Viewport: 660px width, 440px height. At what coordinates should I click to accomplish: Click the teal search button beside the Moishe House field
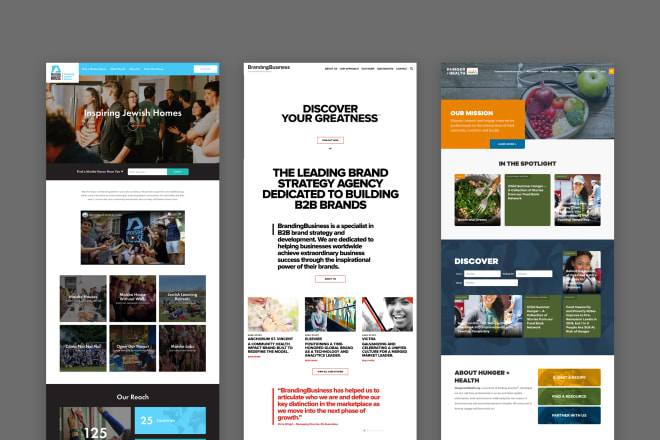[178, 172]
